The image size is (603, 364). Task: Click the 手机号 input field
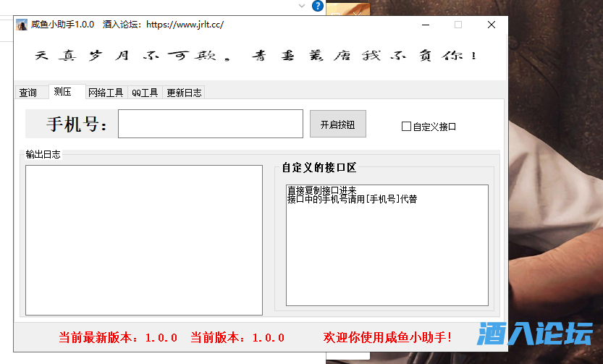click(211, 124)
